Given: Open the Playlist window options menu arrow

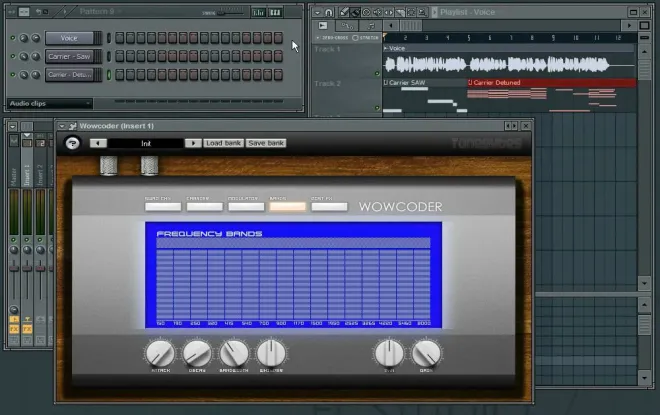Looking at the screenshot, I should pyautogui.click(x=318, y=13).
